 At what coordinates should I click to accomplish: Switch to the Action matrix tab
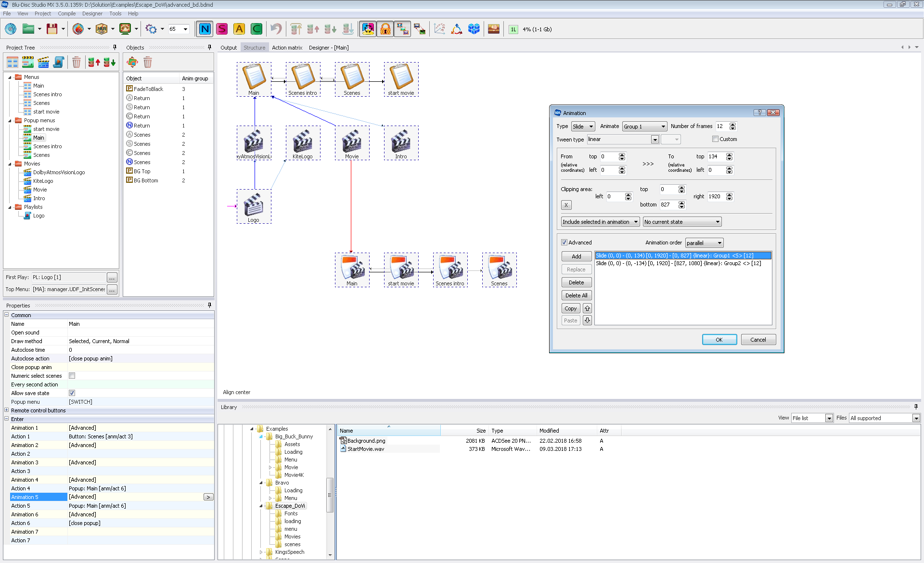click(x=287, y=48)
